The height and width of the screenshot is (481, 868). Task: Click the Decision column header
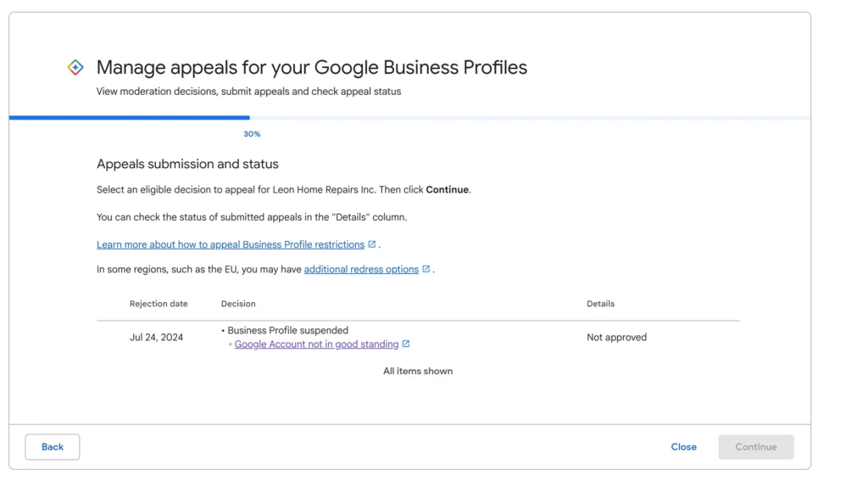238,304
